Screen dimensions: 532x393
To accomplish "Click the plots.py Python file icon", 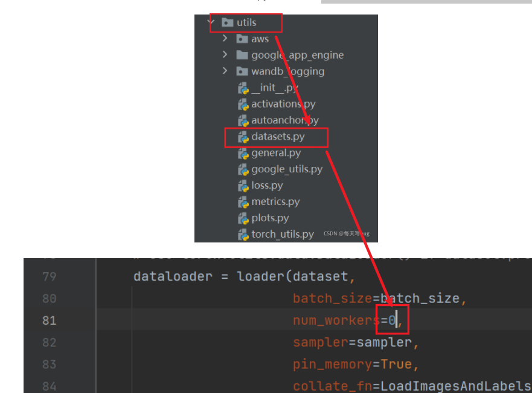I will (243, 219).
